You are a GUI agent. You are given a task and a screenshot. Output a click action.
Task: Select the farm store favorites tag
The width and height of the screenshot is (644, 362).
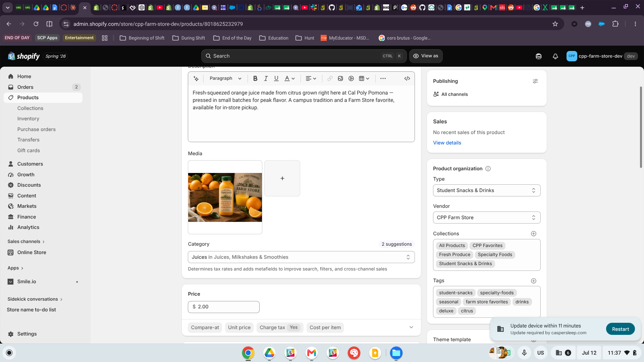click(487, 302)
